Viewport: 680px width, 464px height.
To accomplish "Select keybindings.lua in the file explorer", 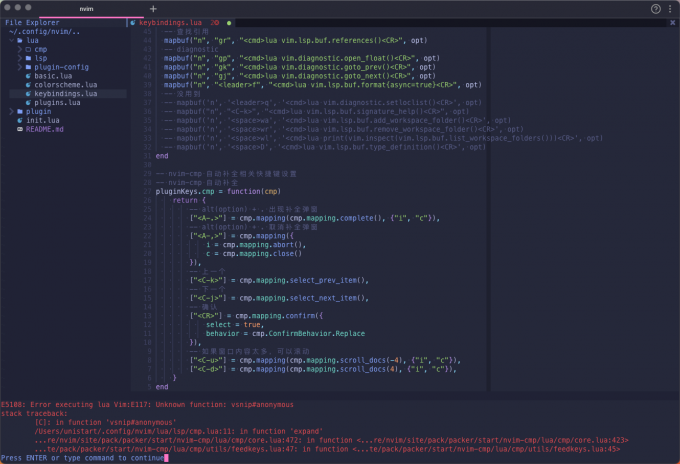I will coord(67,94).
